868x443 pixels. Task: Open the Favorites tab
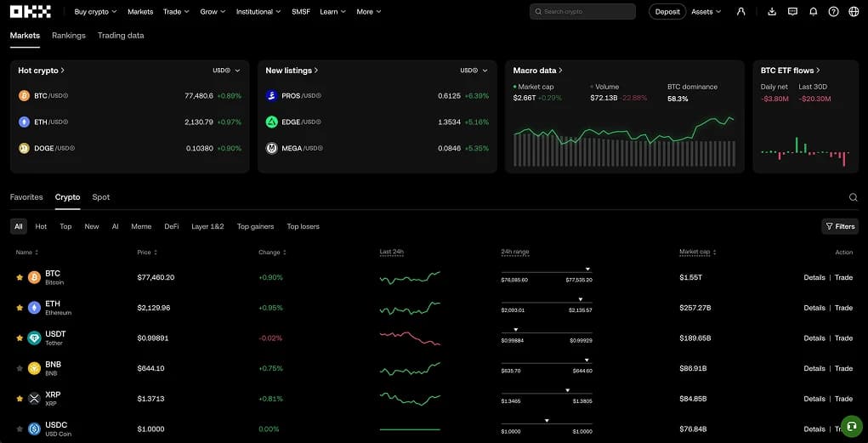point(26,197)
